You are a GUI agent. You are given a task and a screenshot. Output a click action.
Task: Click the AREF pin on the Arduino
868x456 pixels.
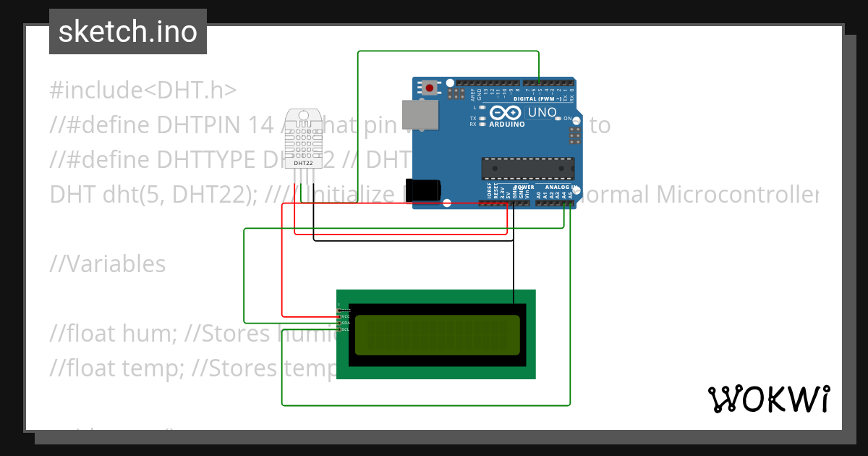(x=473, y=83)
